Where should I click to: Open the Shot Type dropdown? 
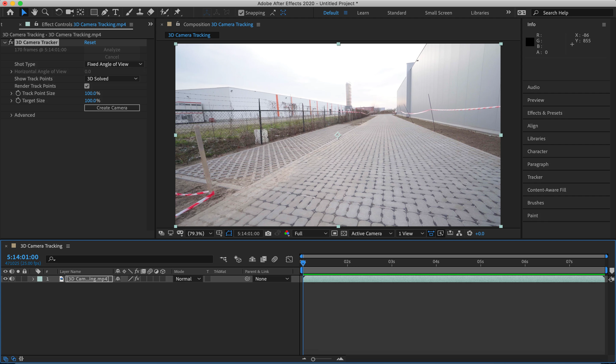point(114,64)
